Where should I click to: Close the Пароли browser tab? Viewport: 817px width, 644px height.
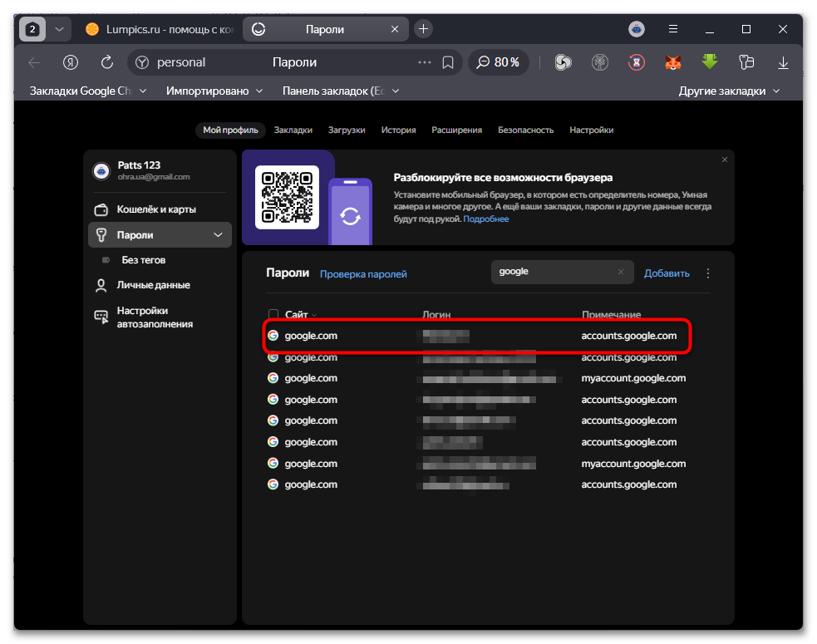coord(395,29)
